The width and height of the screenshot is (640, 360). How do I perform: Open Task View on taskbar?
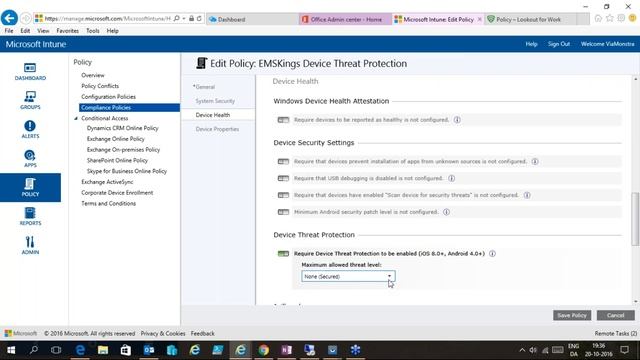[x=56, y=350]
